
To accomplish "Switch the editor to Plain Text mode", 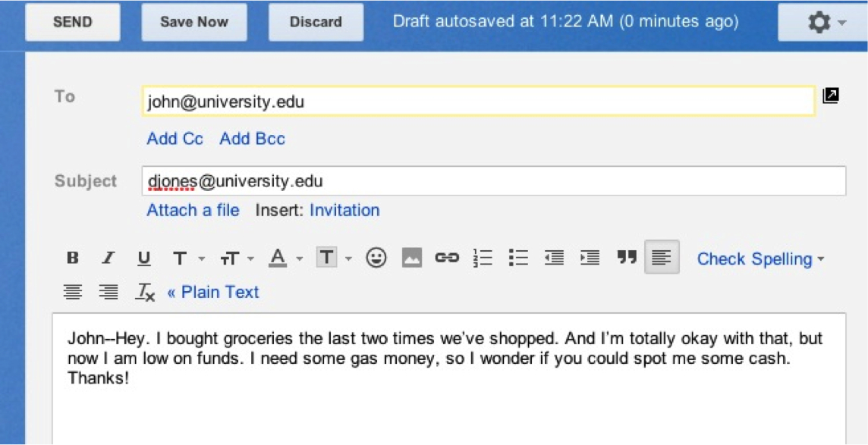I will (x=215, y=291).
